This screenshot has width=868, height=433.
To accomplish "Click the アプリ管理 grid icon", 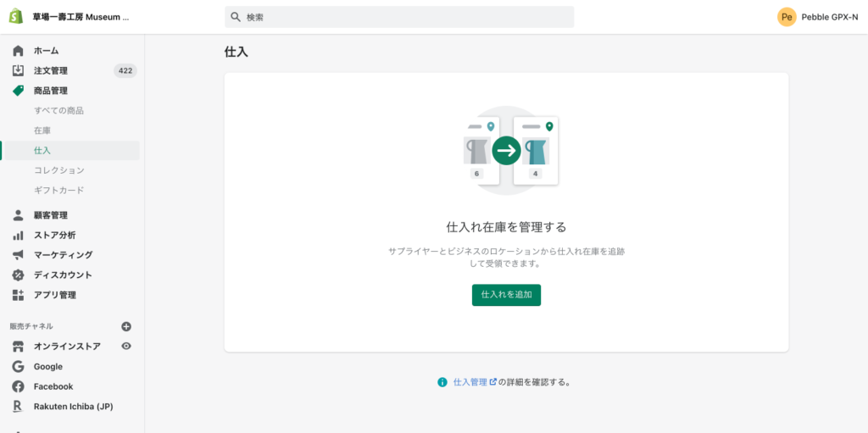I will 18,295.
